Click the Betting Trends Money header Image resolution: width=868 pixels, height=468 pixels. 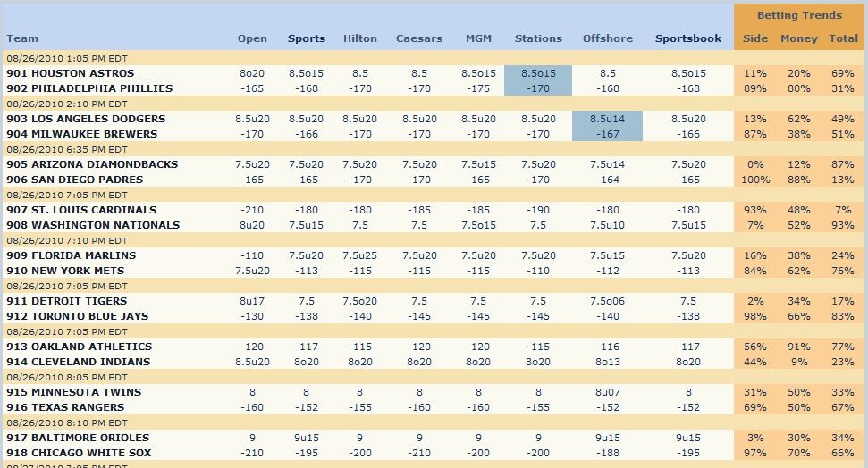(x=799, y=38)
